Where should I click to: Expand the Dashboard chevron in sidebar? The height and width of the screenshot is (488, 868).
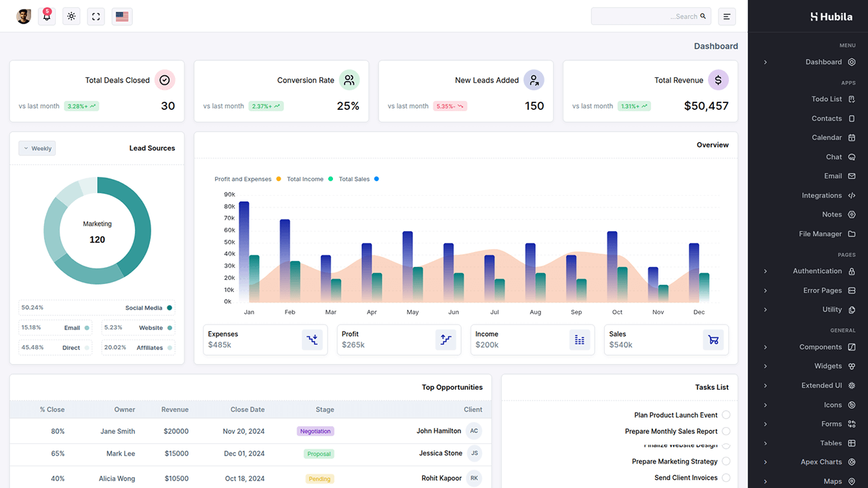coord(766,62)
